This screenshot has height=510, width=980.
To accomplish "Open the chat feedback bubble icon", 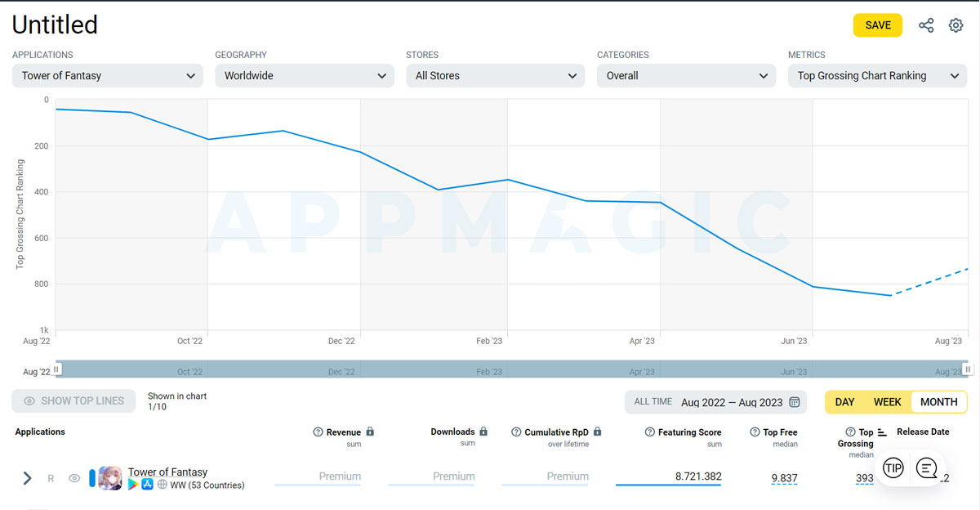I will (926, 468).
